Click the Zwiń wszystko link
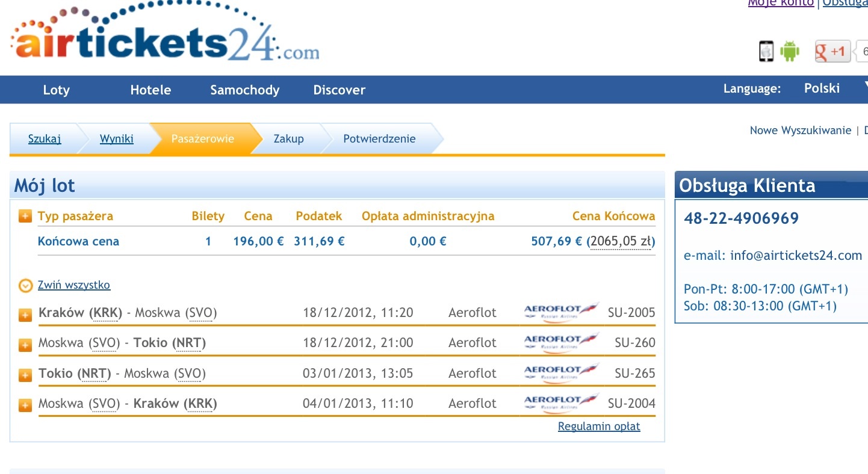The image size is (868, 474). tap(74, 285)
